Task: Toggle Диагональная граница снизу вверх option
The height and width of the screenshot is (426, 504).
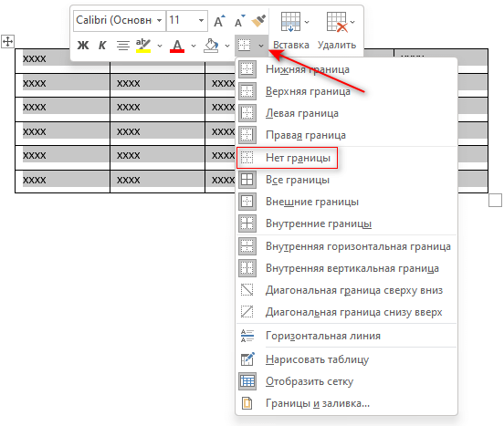Action: point(347,312)
